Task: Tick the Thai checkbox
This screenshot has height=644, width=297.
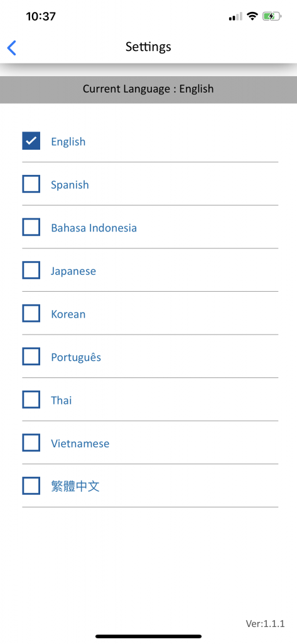Action: coord(31,399)
